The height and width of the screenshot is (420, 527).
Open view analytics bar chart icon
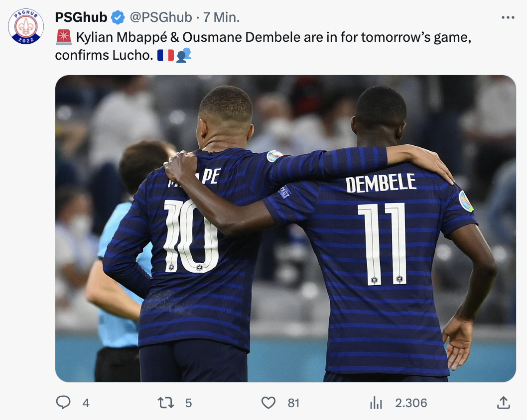[376, 403]
